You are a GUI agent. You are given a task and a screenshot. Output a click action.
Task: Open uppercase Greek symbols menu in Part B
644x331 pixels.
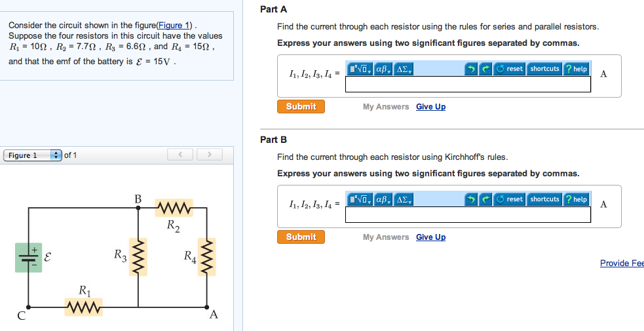(403, 199)
